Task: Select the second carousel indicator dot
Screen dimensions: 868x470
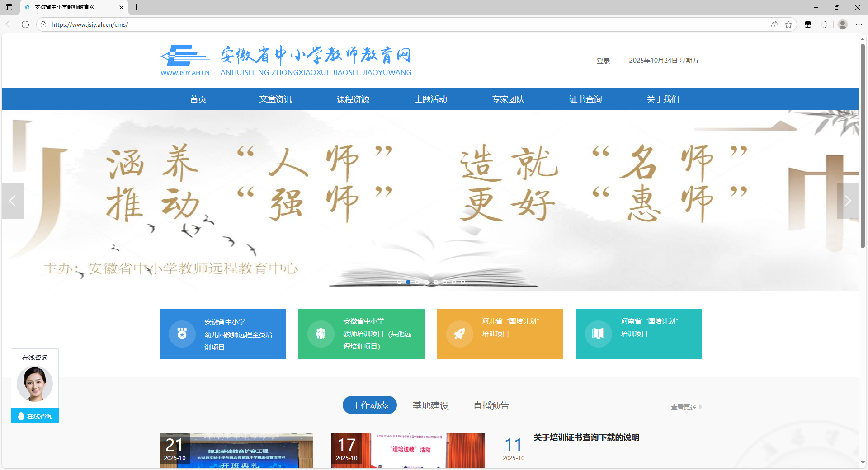Action: pyautogui.click(x=408, y=282)
